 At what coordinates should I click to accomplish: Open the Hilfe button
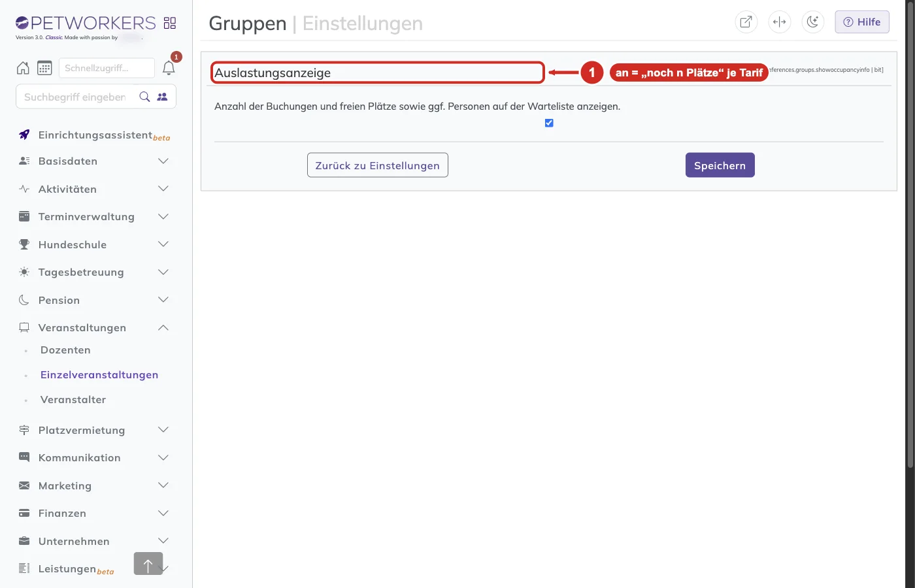pos(862,22)
